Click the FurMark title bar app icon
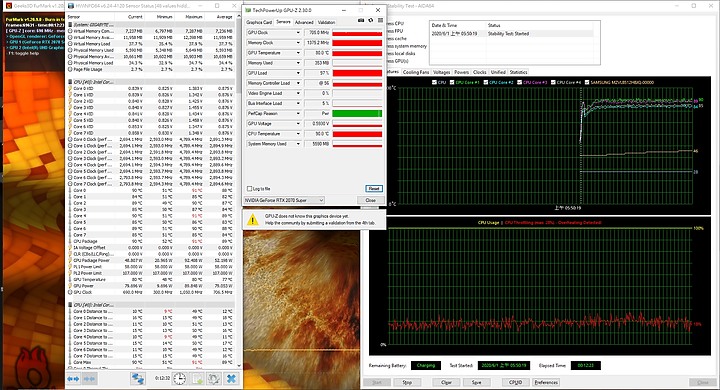 9,6
